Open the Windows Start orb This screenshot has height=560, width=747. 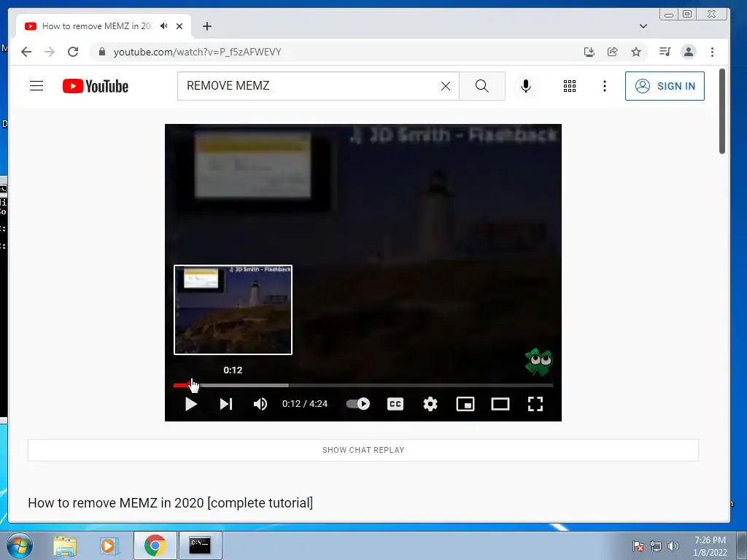pyautogui.click(x=19, y=545)
